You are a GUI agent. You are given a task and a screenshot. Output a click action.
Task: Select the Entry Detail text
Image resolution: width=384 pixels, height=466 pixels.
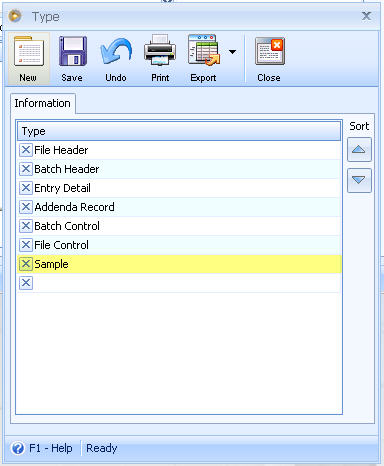[x=62, y=188]
